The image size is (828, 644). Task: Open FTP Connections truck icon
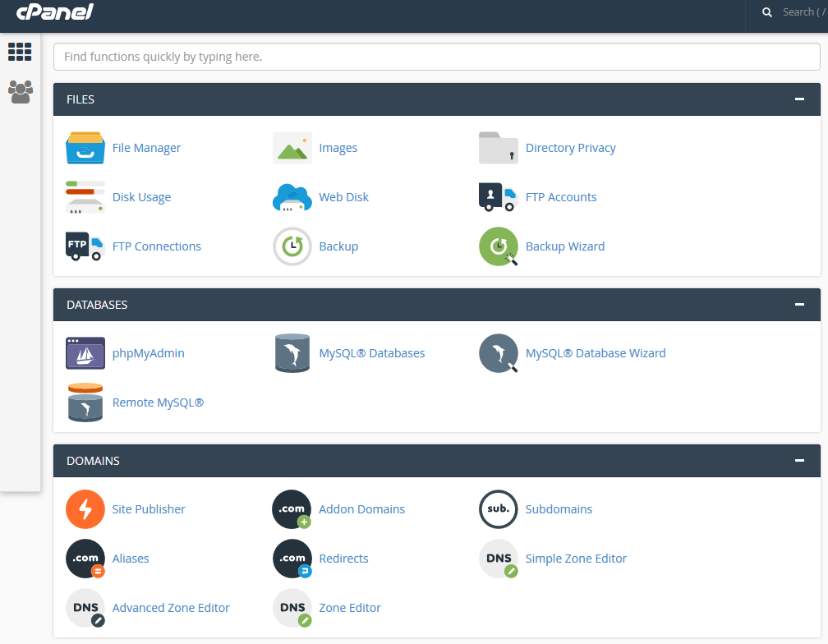pyautogui.click(x=85, y=246)
